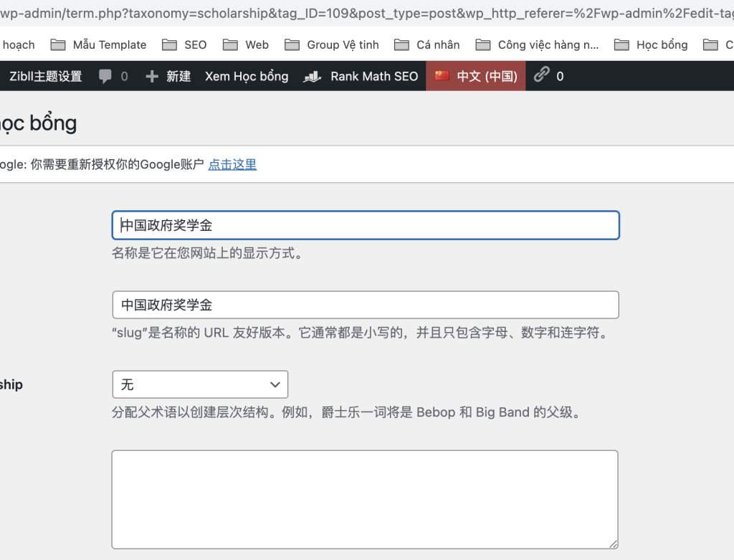Open the parent term dropdown showing 无

pyautogui.click(x=200, y=384)
